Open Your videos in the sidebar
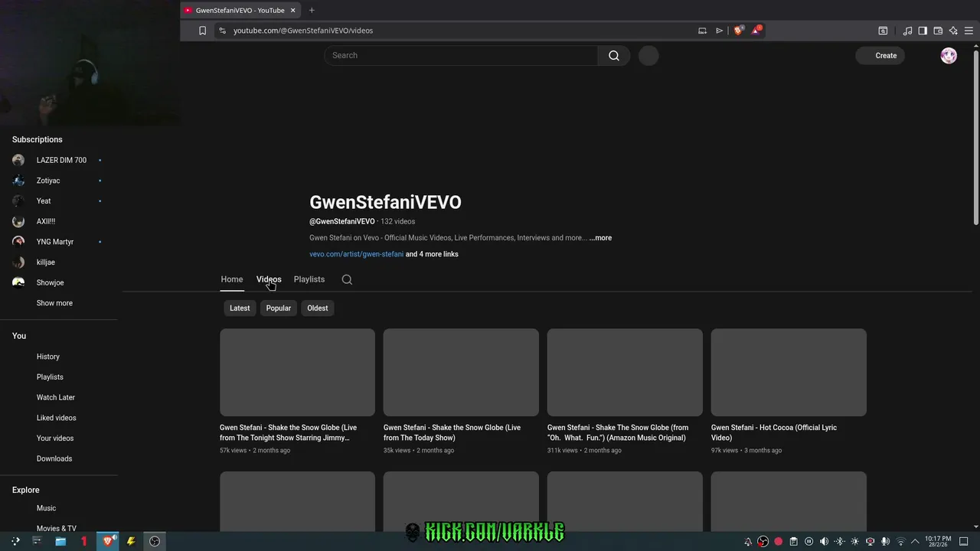Image resolution: width=980 pixels, height=551 pixels. point(55,439)
